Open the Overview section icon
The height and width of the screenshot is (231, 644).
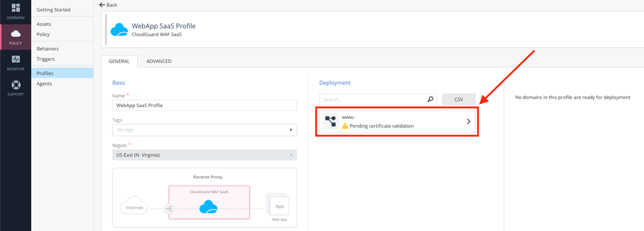pos(16,8)
